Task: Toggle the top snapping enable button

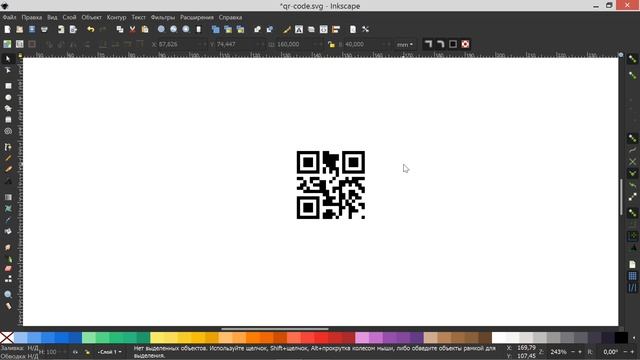Action: (632, 60)
